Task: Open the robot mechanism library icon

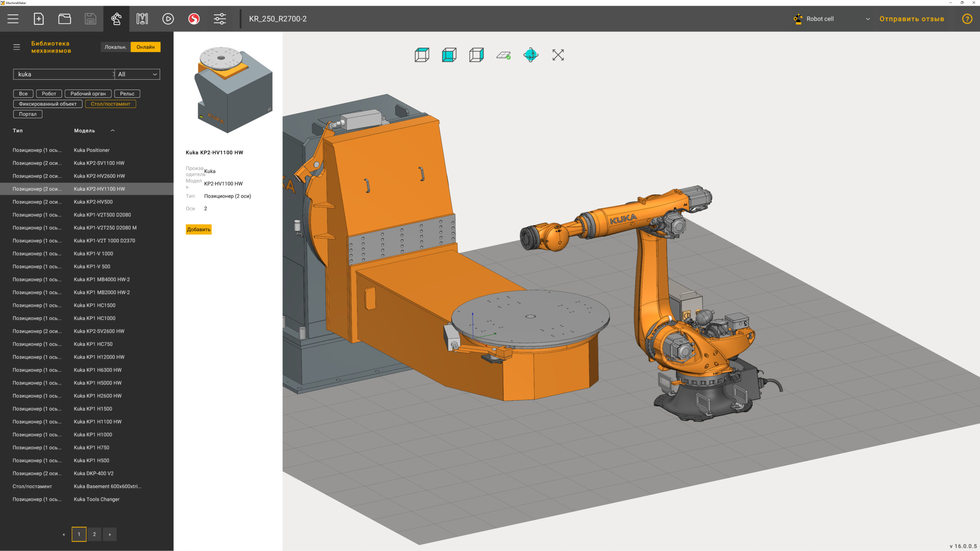Action: point(116,19)
